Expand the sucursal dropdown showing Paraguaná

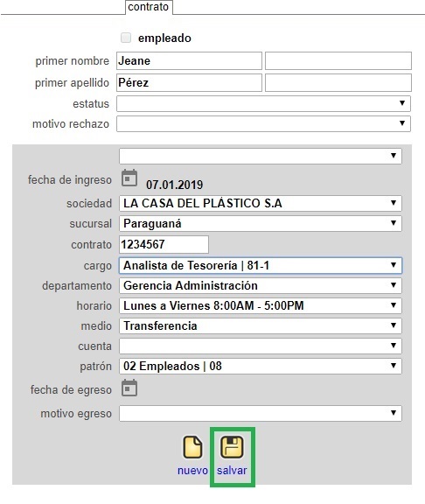pos(261,224)
